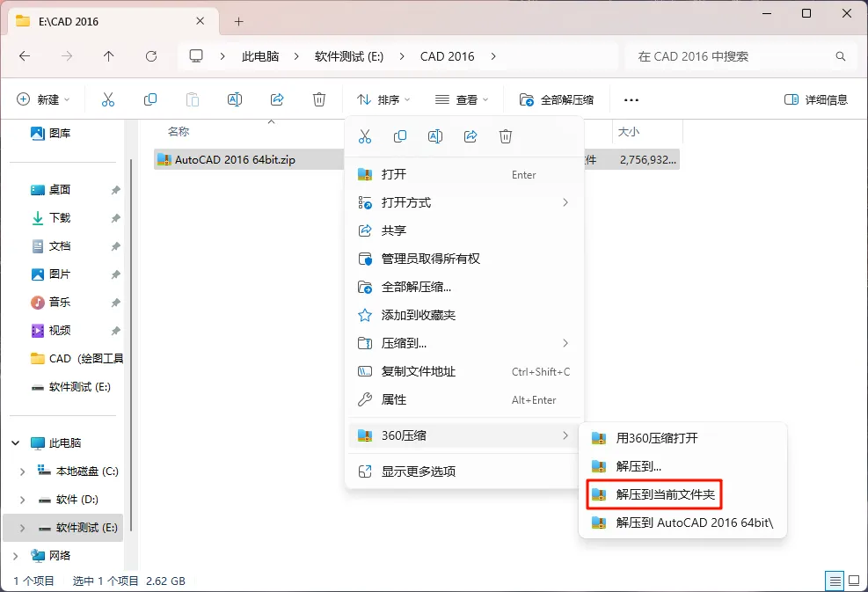
Task: Click 全部解压缩 button in toolbar
Action: tap(557, 99)
